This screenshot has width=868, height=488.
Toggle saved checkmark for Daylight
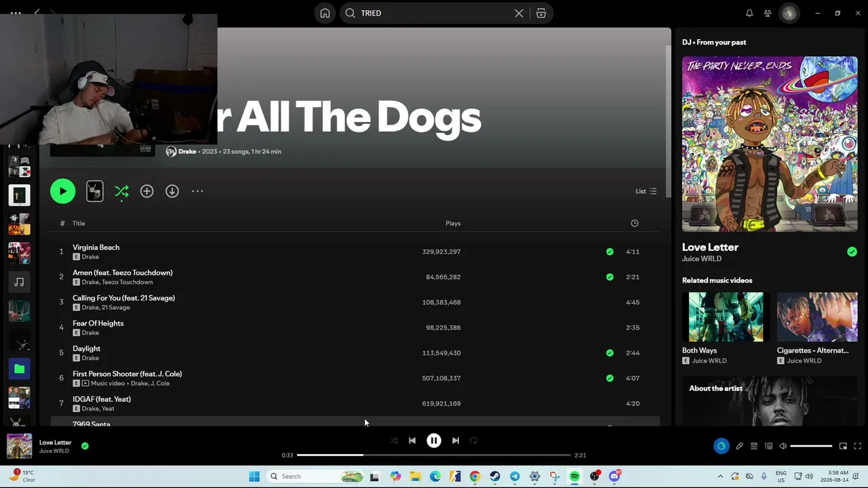coord(610,352)
